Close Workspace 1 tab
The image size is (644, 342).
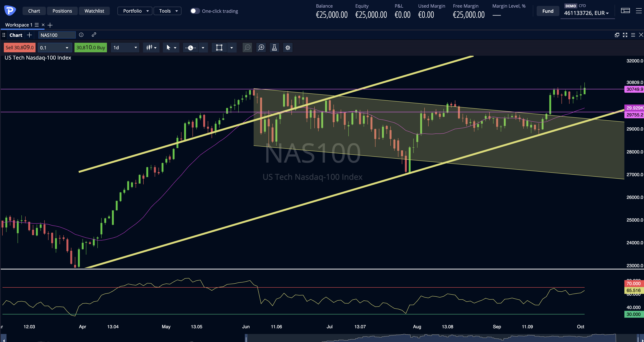click(43, 25)
